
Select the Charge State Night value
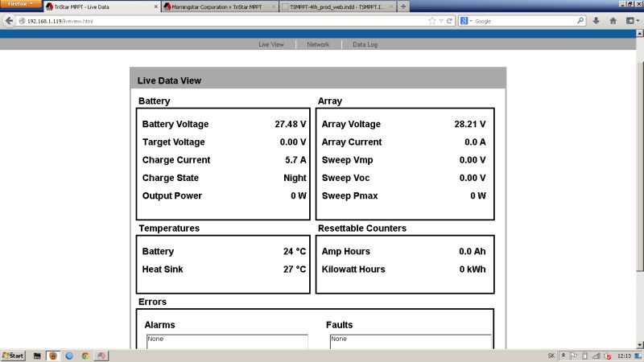(x=295, y=178)
